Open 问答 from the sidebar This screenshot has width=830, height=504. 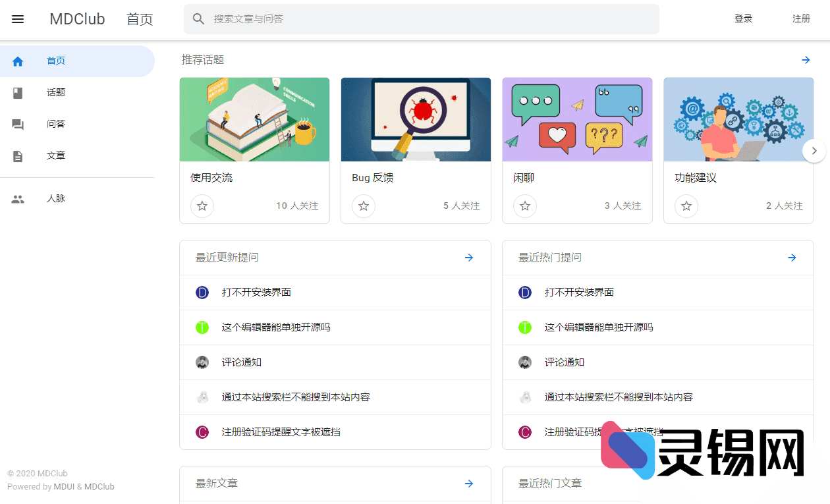click(18, 124)
